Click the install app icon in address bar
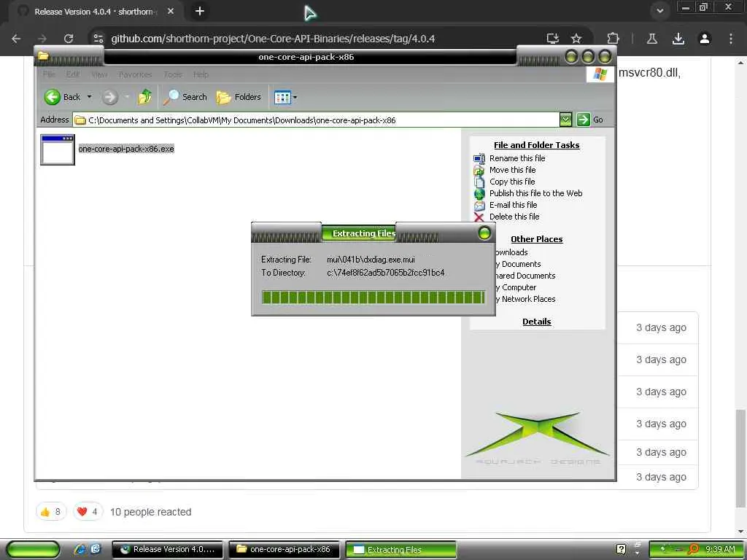 (553, 39)
